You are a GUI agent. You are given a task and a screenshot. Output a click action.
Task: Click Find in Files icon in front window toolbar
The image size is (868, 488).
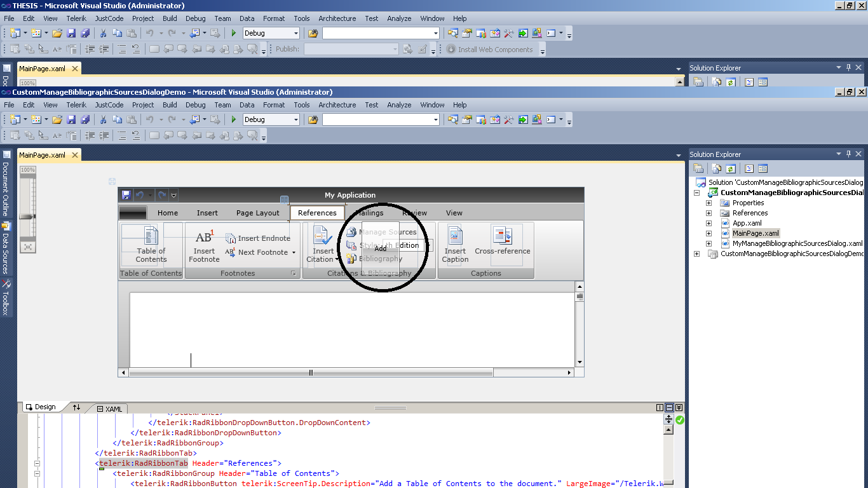[x=313, y=119]
